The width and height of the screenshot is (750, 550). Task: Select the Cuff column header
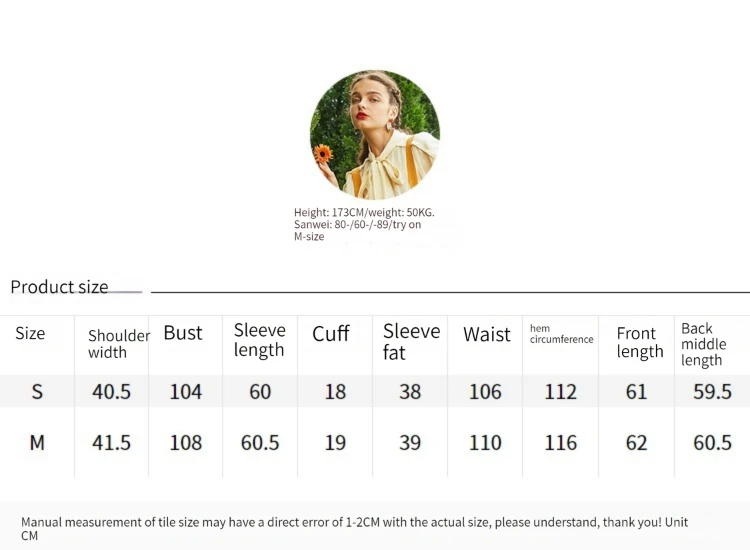tap(331, 333)
